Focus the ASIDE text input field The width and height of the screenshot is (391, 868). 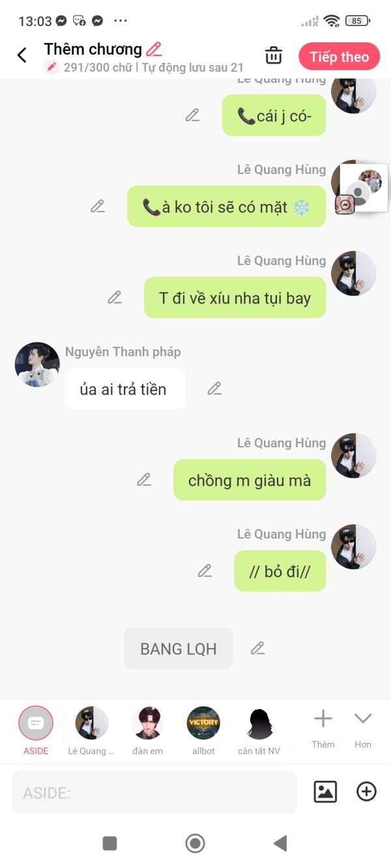[154, 792]
